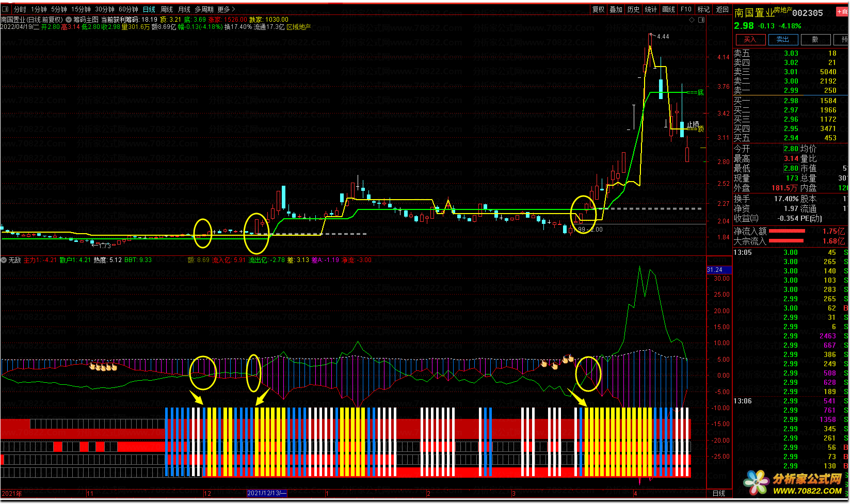Click the 外盘 181.5万 value

tap(784, 188)
